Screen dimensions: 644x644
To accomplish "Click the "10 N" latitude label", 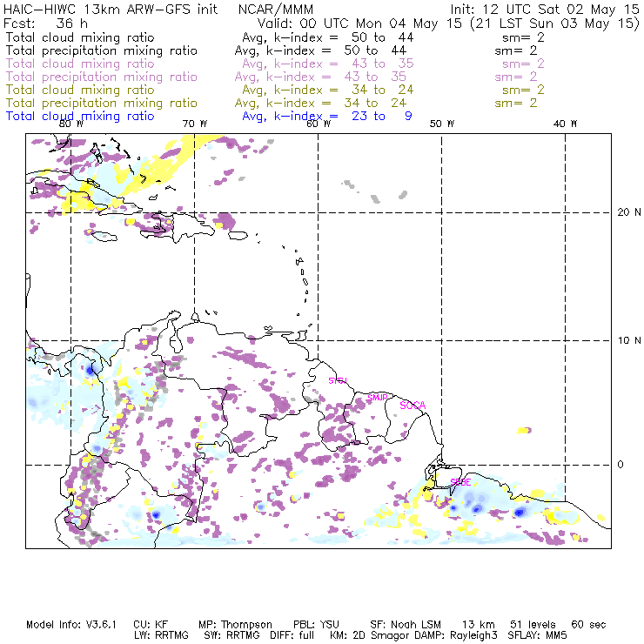I will click(629, 340).
